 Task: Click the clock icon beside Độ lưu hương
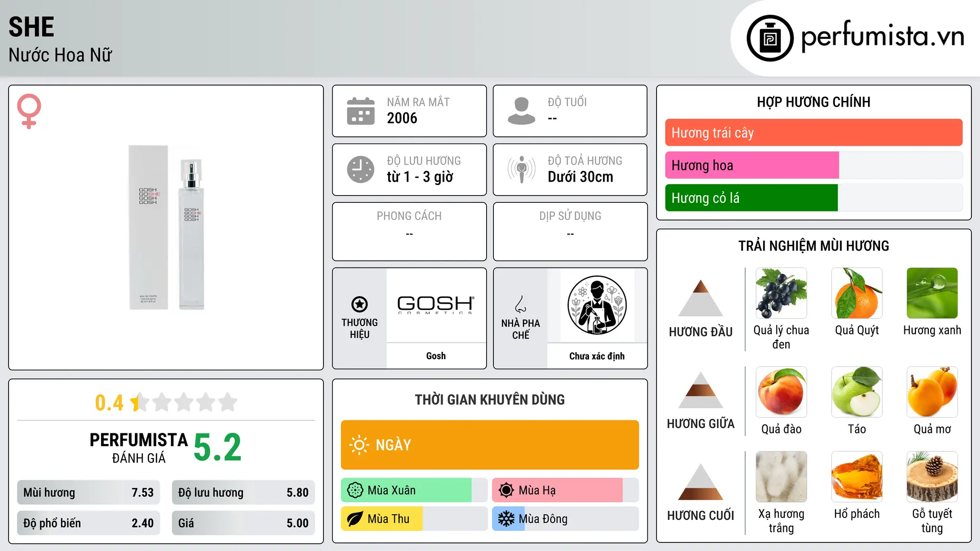tap(361, 169)
